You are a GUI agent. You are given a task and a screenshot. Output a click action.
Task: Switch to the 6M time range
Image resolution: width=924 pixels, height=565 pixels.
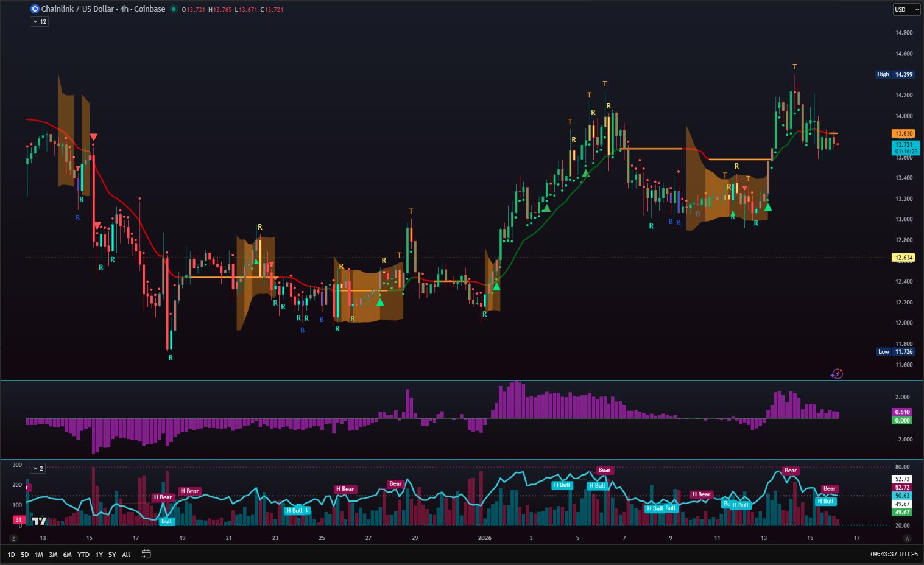[67, 555]
